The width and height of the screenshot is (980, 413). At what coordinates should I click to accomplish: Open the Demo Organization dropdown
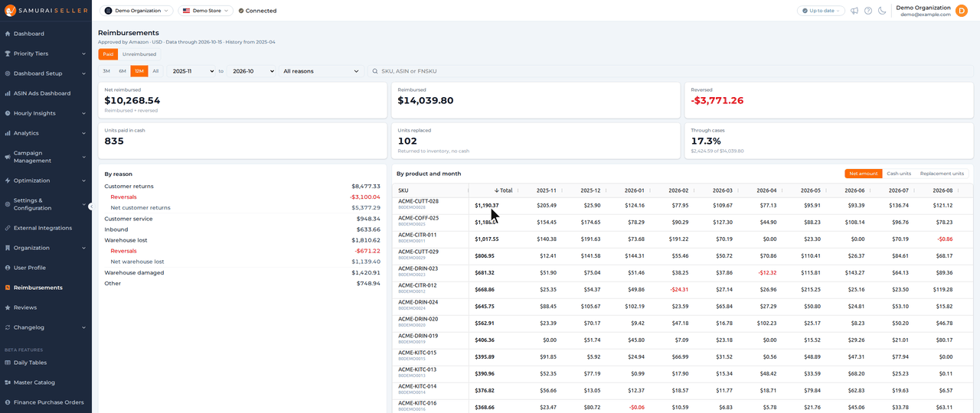136,11
